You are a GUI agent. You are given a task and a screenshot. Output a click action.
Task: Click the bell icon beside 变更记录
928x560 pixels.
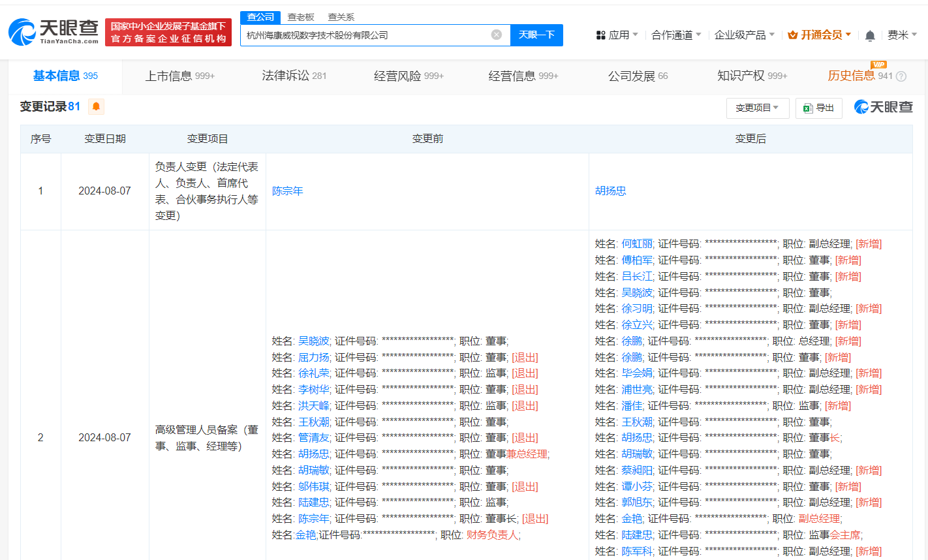pos(95,106)
